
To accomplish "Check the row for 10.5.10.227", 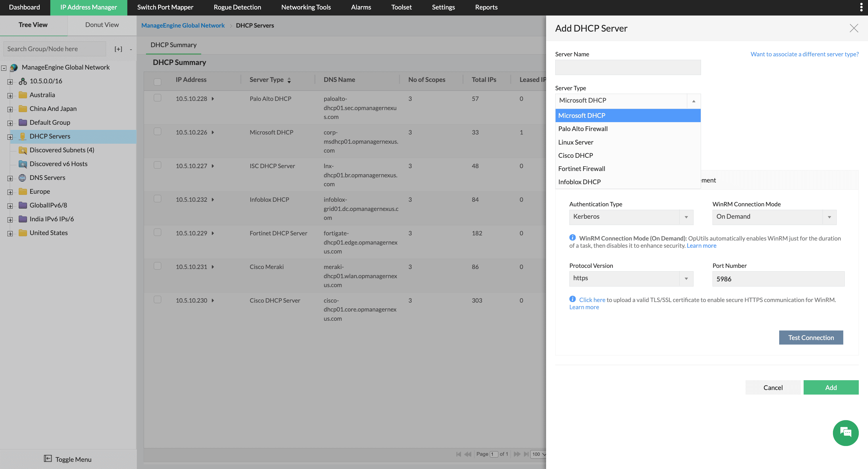I will tap(157, 165).
